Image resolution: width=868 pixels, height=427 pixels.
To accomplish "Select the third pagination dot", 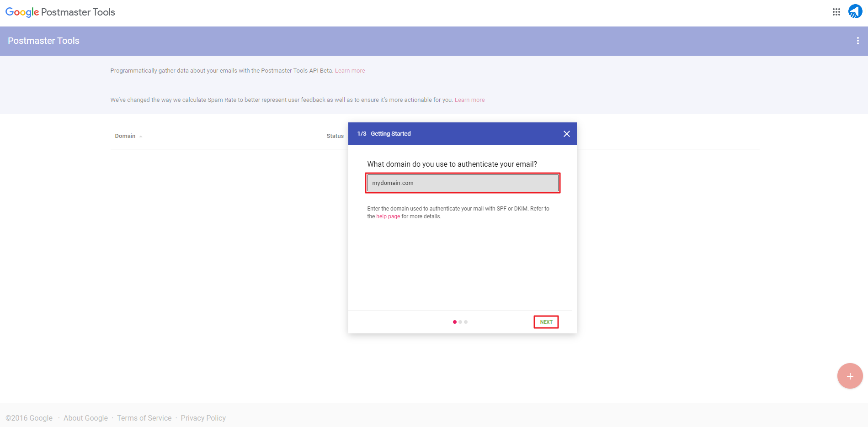I will [x=466, y=322].
